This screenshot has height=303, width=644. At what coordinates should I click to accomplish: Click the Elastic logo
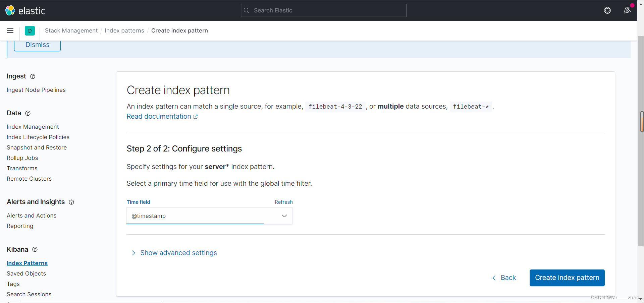click(25, 10)
